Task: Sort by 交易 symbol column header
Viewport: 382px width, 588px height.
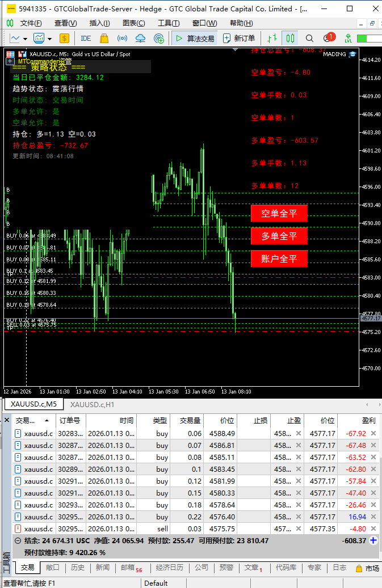Action: tap(33, 420)
